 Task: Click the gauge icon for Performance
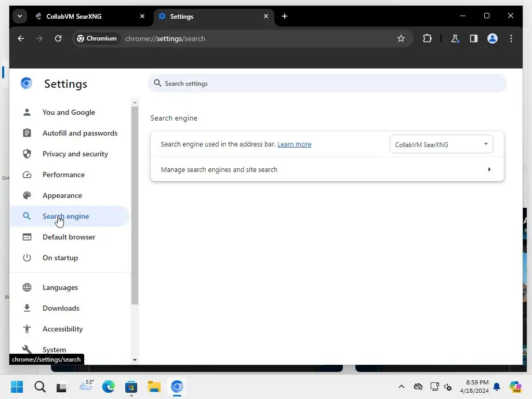click(x=27, y=175)
